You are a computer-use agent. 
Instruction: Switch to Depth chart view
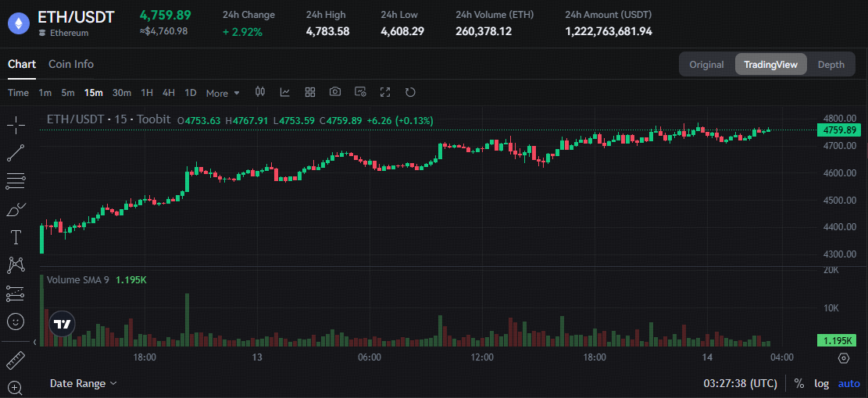coord(831,65)
